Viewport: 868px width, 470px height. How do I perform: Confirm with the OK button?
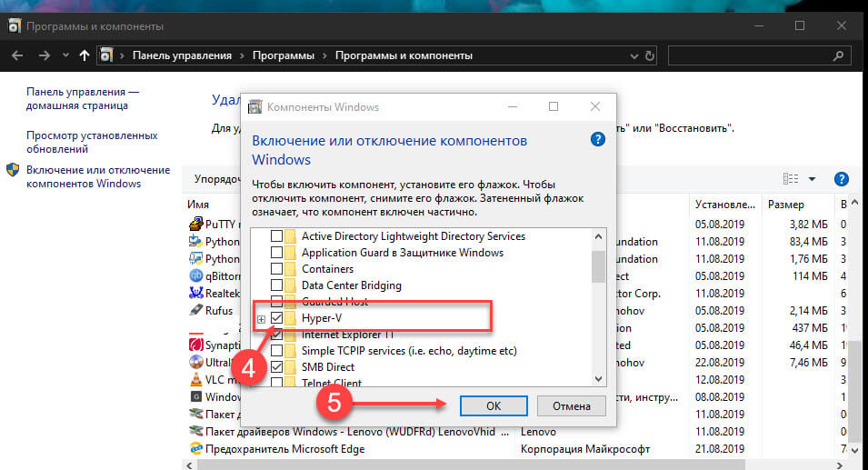[x=494, y=405]
